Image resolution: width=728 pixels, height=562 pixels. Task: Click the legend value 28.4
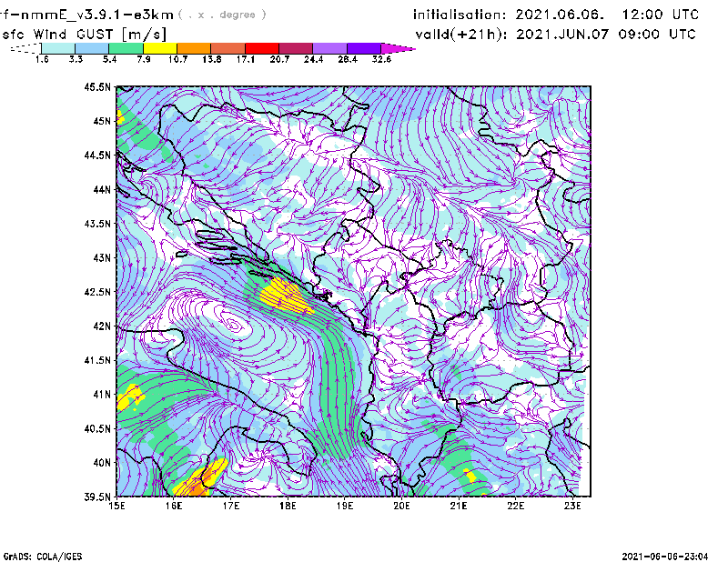[348, 59]
